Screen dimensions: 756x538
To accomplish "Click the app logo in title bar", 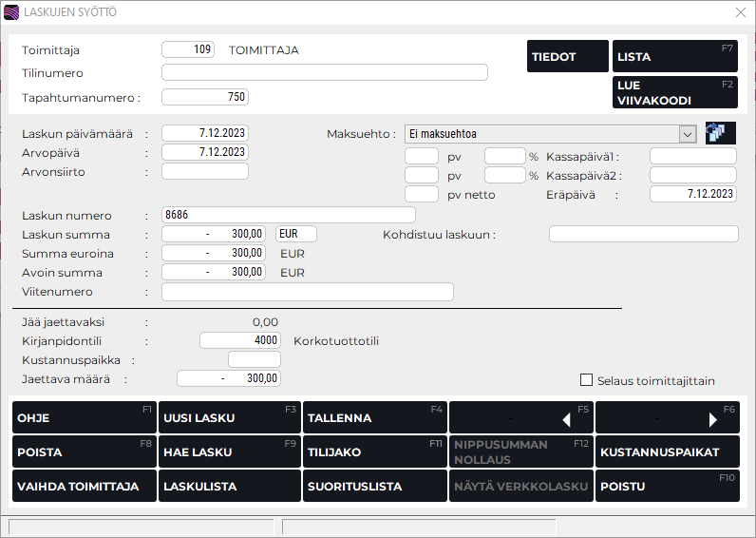I will click(11, 12).
